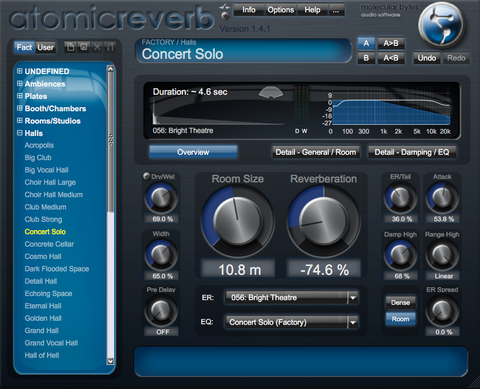Select the Dark Flooded Space preset
Viewport: 480px width, 389px height.
coord(57,269)
